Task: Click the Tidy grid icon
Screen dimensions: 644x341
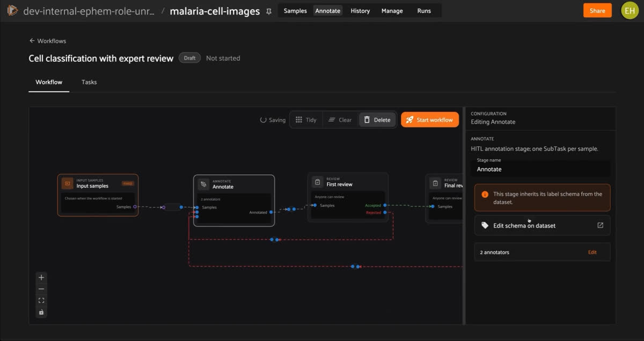Action: (299, 120)
